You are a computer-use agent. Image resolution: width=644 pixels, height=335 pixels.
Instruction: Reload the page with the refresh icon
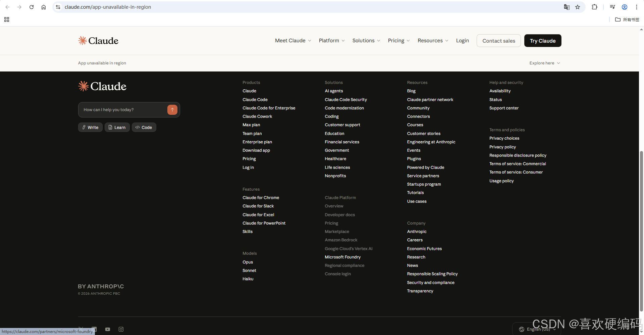[32, 7]
